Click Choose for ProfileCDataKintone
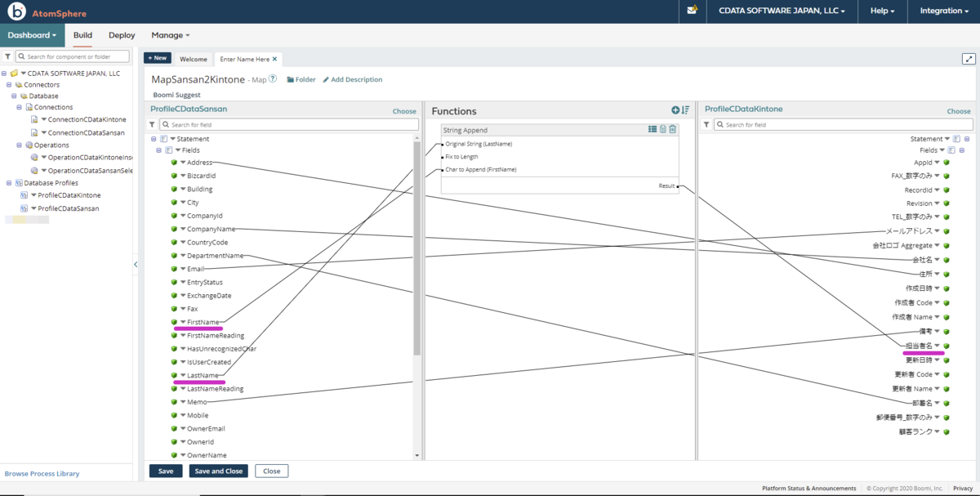 [x=959, y=111]
